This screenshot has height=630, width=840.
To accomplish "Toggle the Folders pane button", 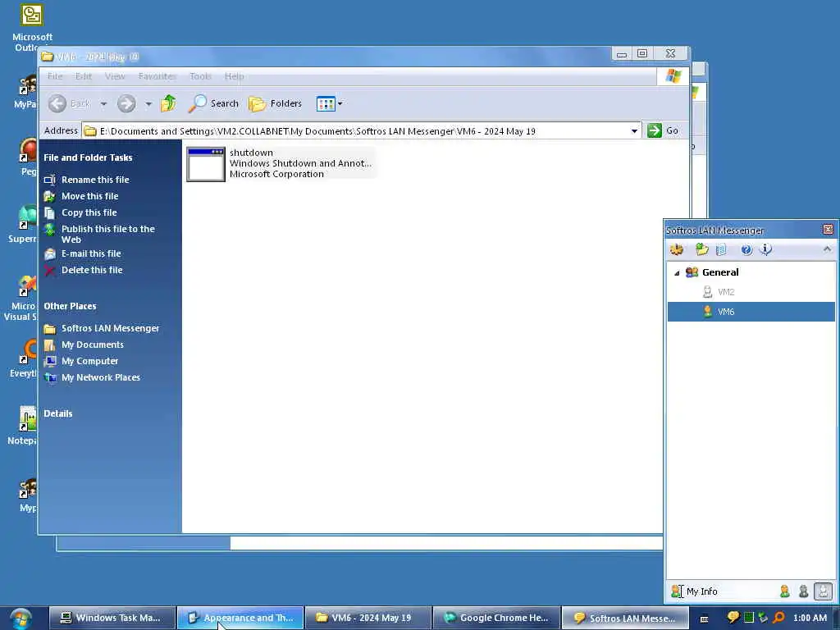I will 276,103.
